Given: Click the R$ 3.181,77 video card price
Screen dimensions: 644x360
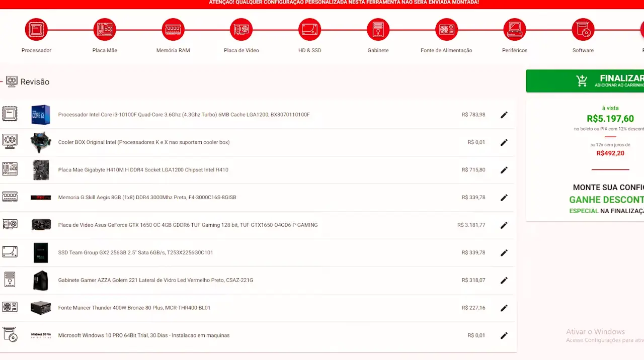Looking at the screenshot, I should pyautogui.click(x=471, y=225).
